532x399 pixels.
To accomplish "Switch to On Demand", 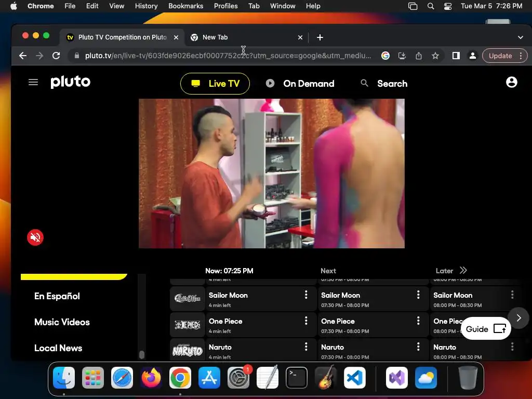I will click(300, 84).
